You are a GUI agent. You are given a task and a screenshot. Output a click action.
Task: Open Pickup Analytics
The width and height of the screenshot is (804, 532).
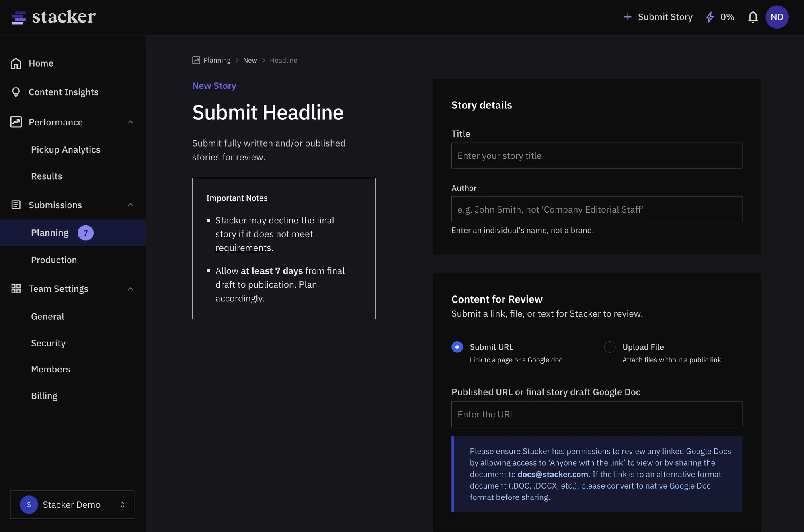click(x=66, y=149)
